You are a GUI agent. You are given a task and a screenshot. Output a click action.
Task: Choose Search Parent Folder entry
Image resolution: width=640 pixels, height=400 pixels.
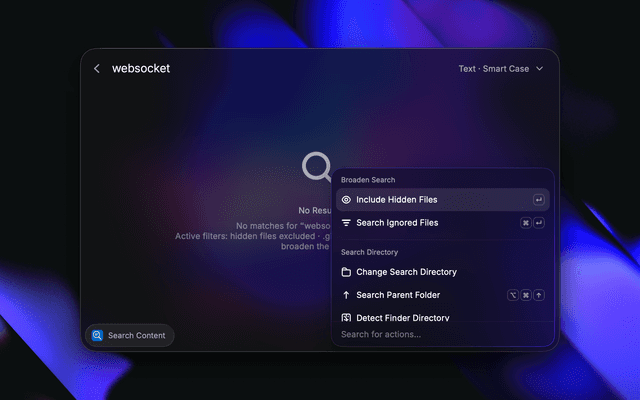pos(443,295)
